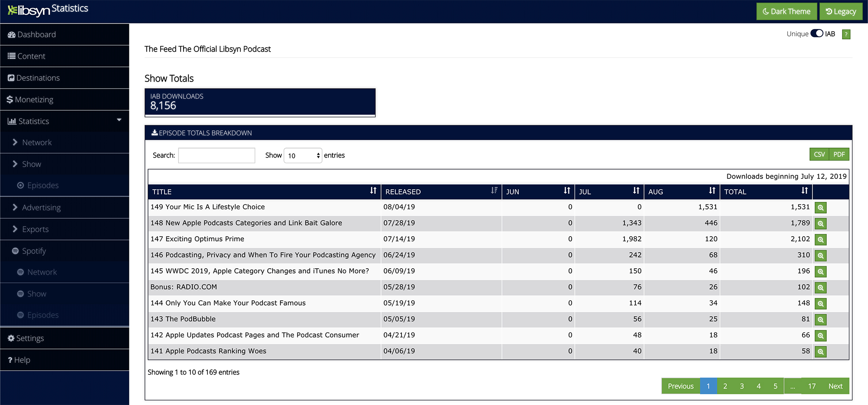
Task: Sort by TOTAL column sort icon
Action: (805, 191)
